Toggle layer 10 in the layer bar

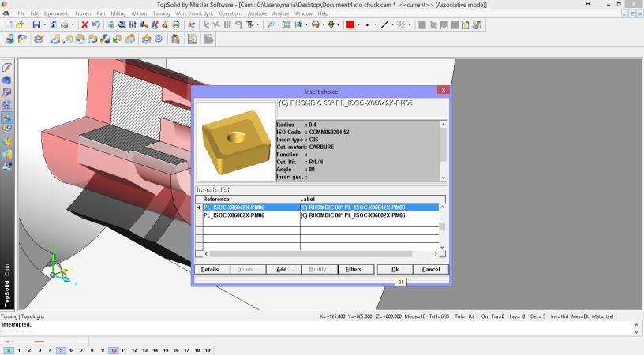[x=114, y=350]
